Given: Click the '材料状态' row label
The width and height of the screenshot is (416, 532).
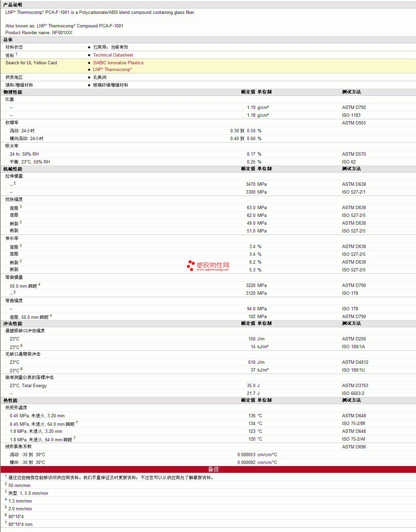Looking at the screenshot, I should point(14,47).
